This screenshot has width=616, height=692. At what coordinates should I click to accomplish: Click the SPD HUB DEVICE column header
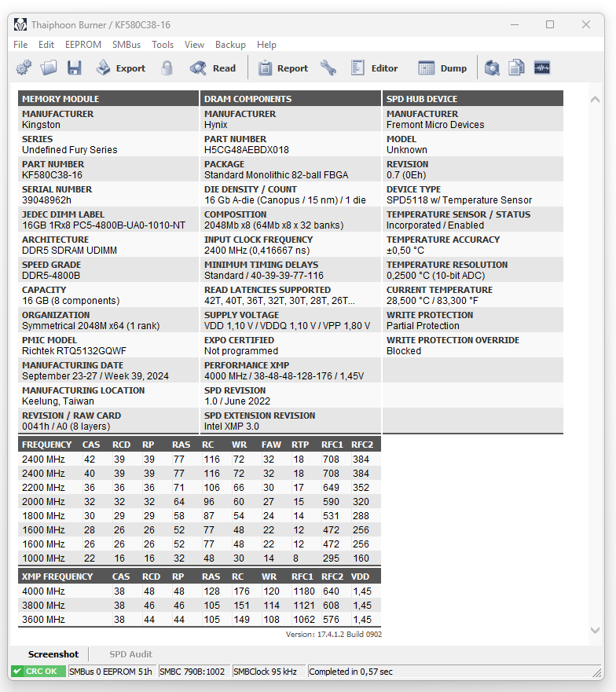coord(472,98)
